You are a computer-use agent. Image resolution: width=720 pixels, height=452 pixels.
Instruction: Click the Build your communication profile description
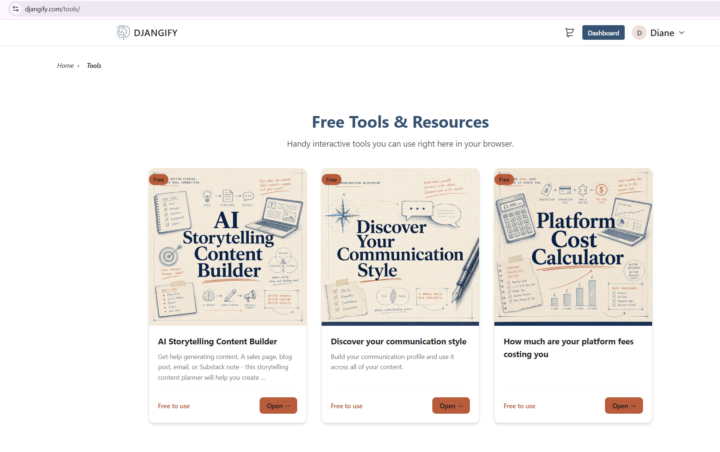(x=392, y=362)
